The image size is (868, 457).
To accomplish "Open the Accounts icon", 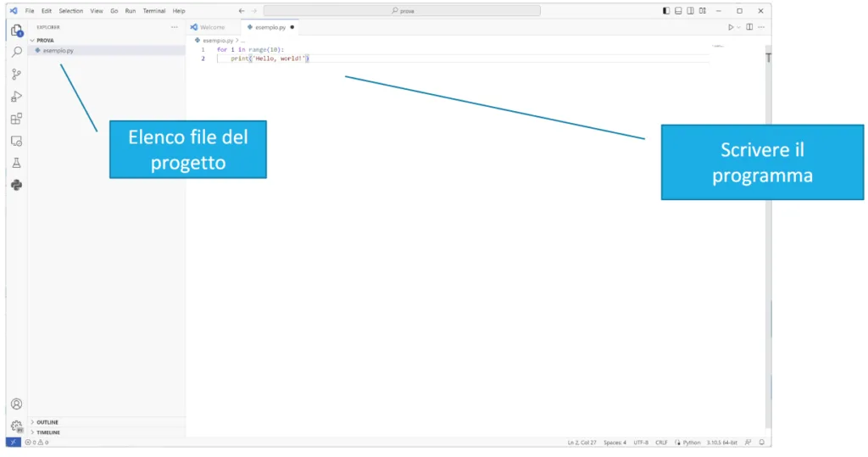I will [17, 404].
